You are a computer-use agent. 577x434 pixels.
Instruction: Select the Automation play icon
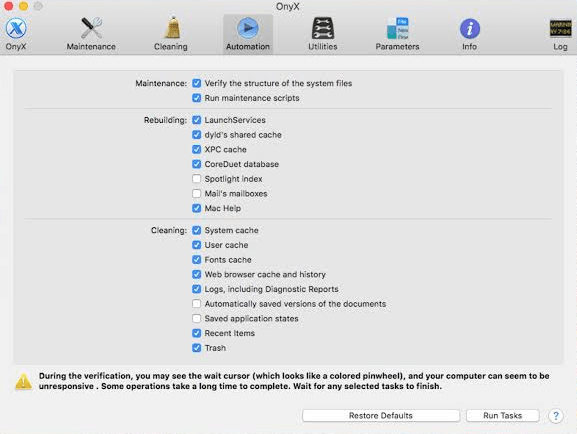[248, 28]
